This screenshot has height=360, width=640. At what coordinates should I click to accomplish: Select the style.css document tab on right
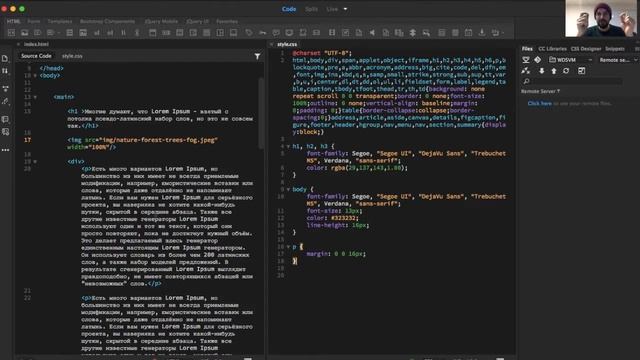(x=287, y=44)
